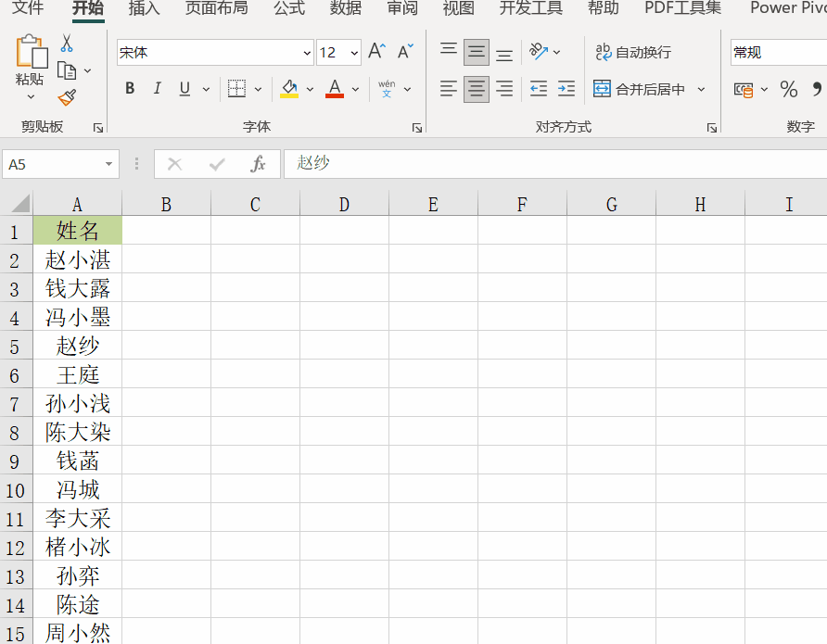Toggle Underline formatting
The width and height of the screenshot is (827, 644).
coord(183,88)
